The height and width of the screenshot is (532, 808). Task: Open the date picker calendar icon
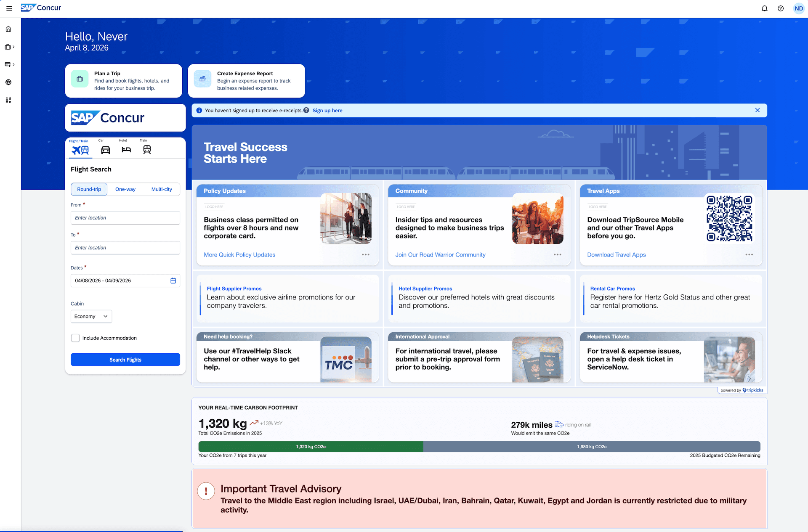[x=173, y=281]
